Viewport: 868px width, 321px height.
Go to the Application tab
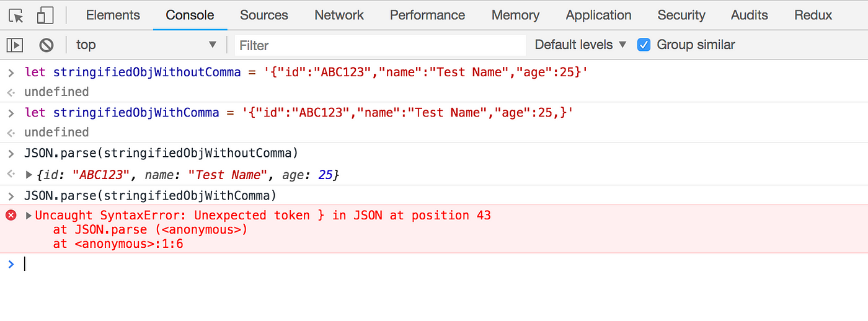coord(598,15)
